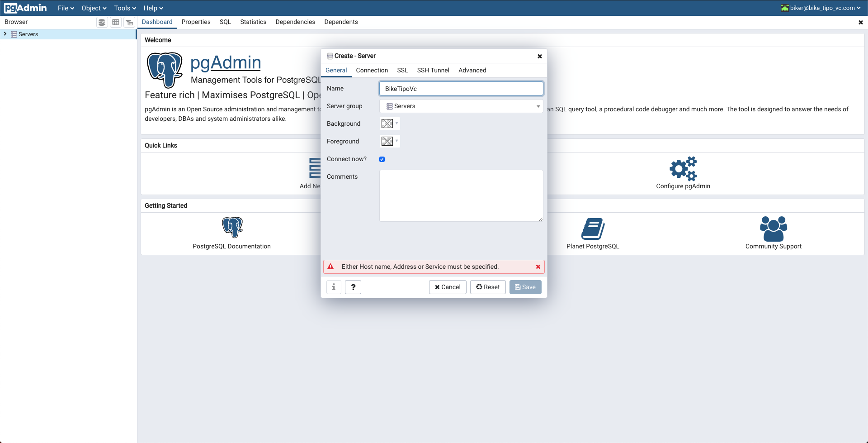Open the Dependencies tab
Image resolution: width=868 pixels, height=443 pixels.
pos(295,22)
